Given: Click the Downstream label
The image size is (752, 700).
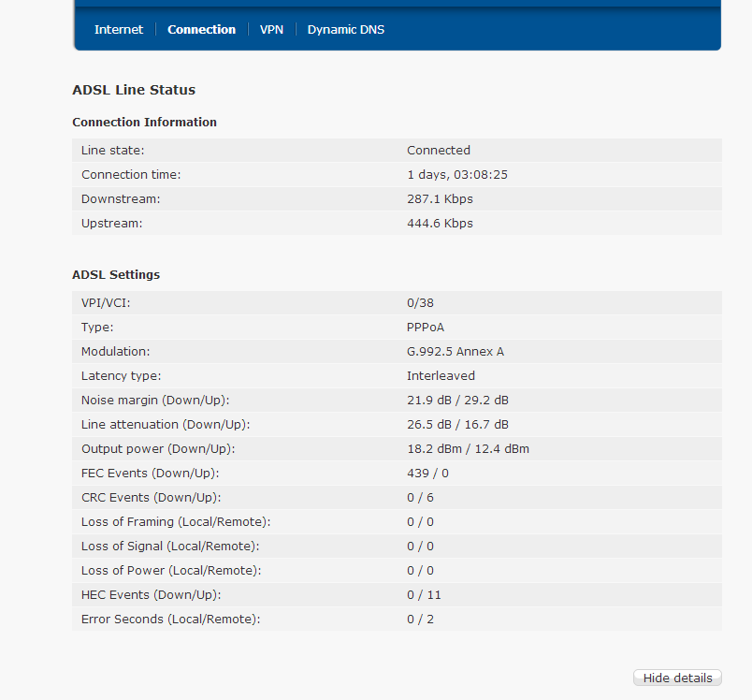Looking at the screenshot, I should [x=121, y=199].
